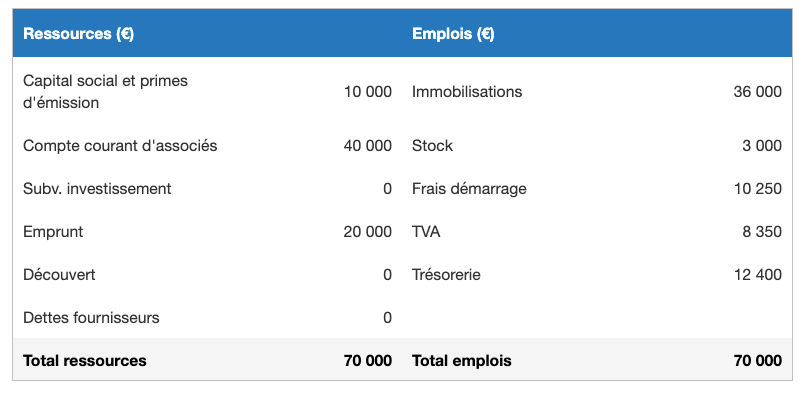Select the Compte courant d'associés row label
Image resolution: width=808 pixels, height=393 pixels.
point(120,146)
